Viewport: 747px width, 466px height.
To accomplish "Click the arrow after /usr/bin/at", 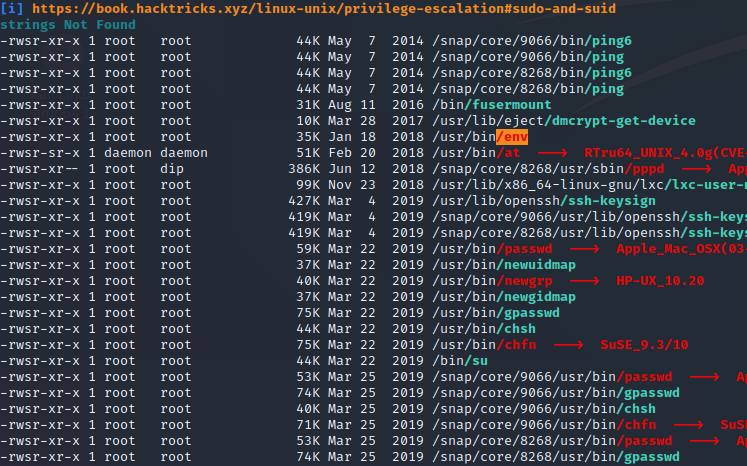I will 552,153.
